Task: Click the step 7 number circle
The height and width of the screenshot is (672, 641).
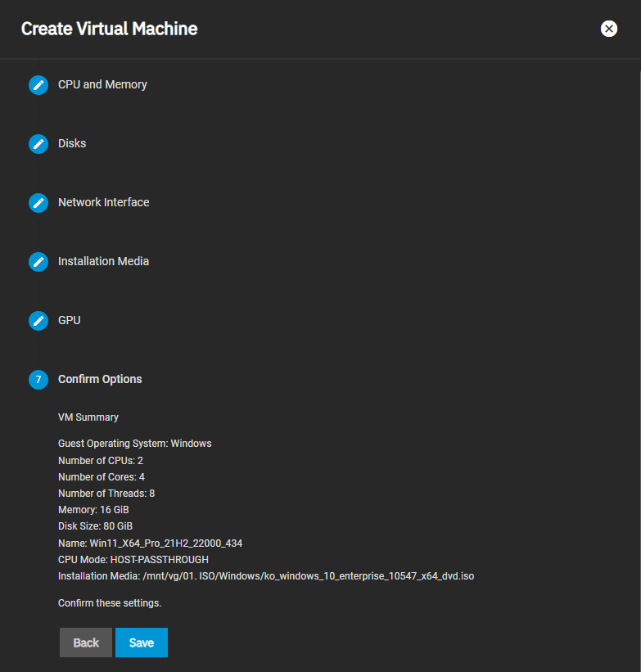Action: click(x=38, y=380)
